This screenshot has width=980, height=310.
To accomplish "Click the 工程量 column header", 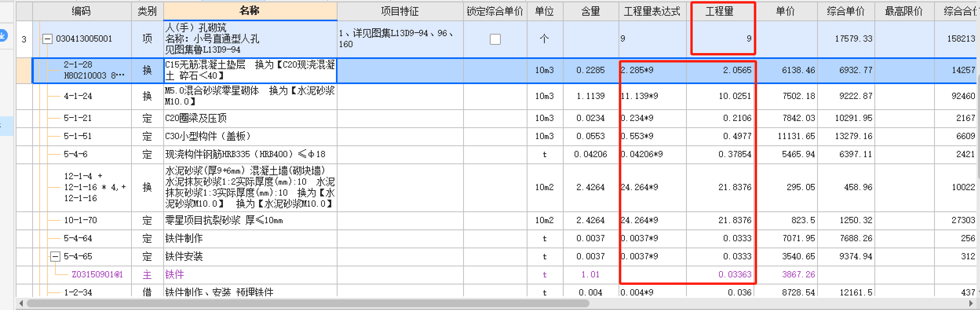I will 720,11.
